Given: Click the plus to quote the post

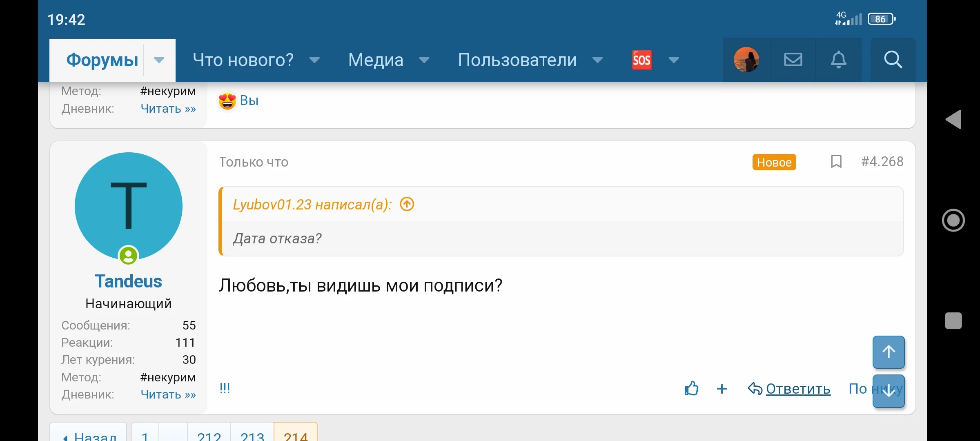Looking at the screenshot, I should [722, 389].
